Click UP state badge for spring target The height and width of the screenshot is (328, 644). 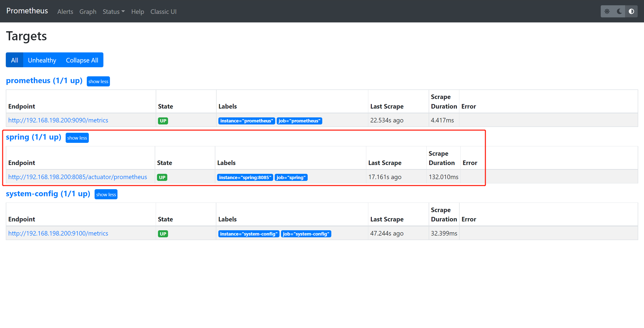pos(162,177)
